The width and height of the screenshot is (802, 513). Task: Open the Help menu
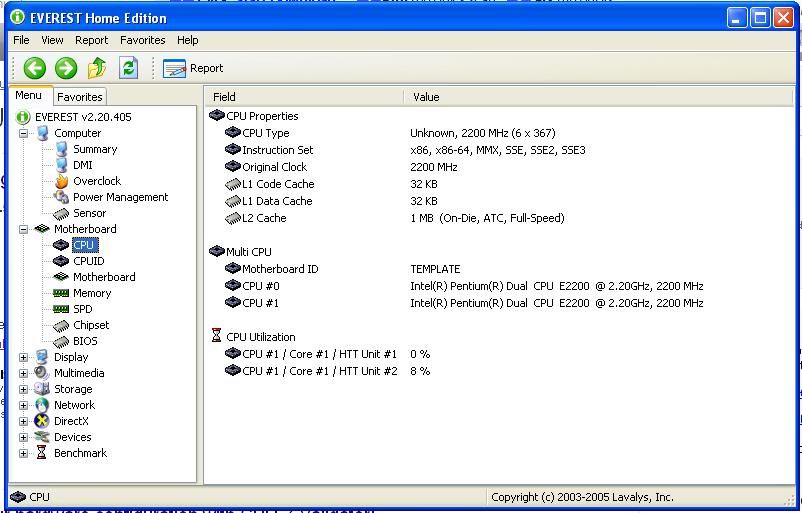coord(188,40)
